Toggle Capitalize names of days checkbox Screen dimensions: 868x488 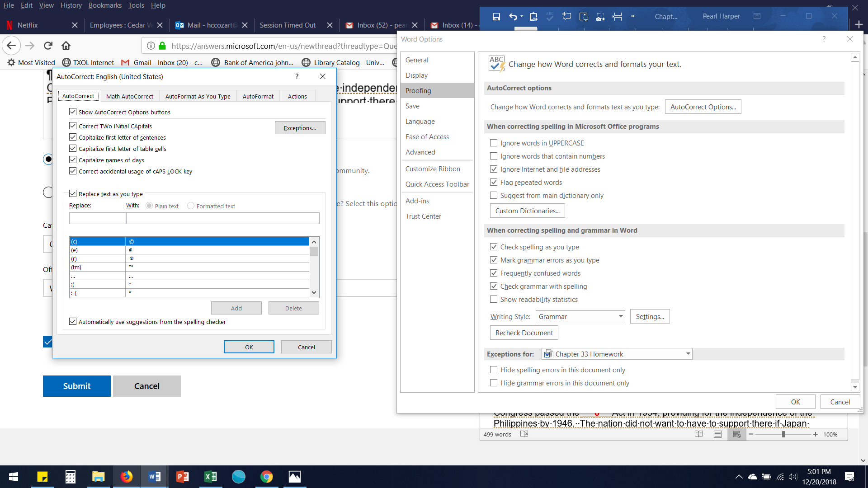[x=73, y=160]
